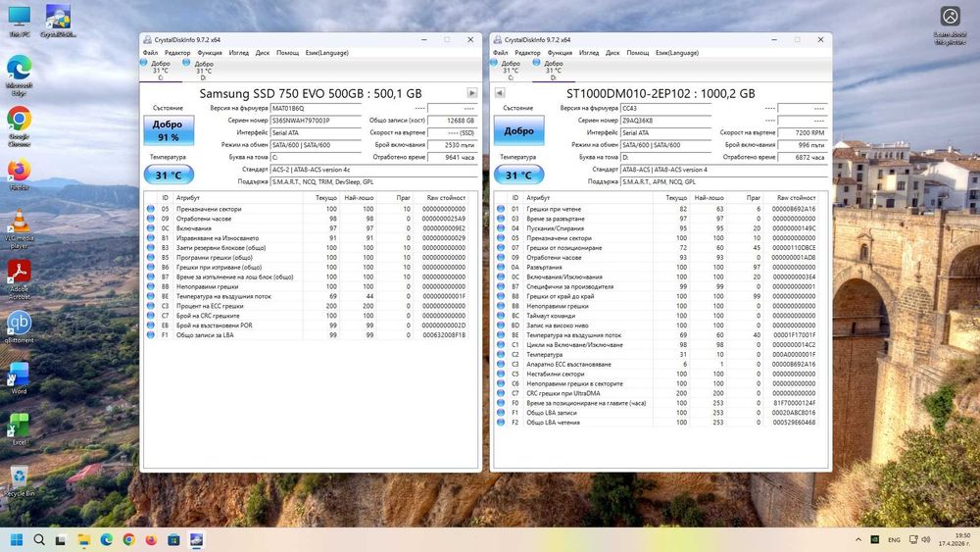Open Функция menu in ST1000DM010 window

[560, 53]
